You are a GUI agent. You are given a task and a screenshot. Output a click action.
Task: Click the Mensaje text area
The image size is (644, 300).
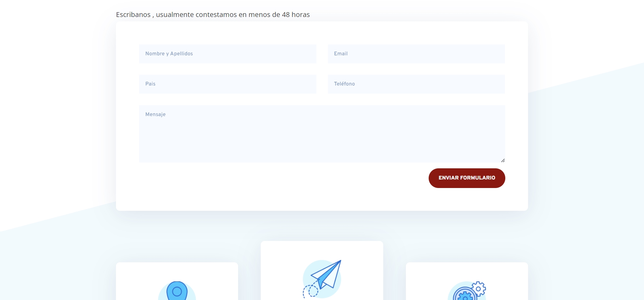pyautogui.click(x=322, y=134)
